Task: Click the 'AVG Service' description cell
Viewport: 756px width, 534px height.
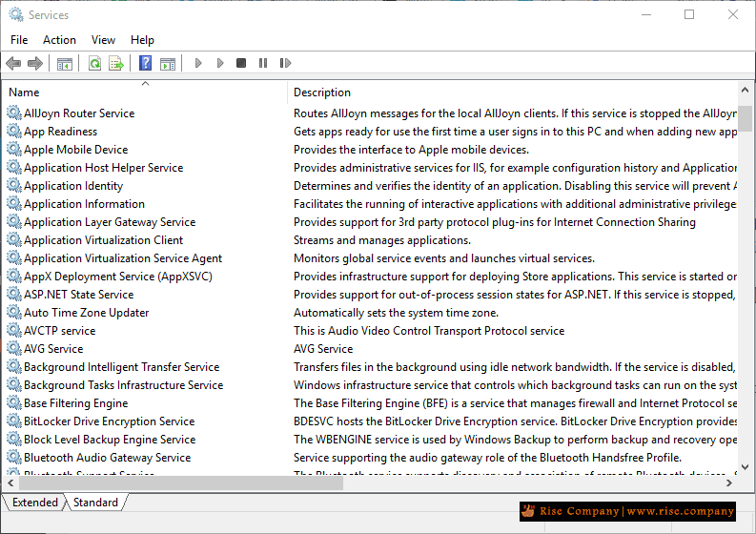Action: pyautogui.click(x=323, y=349)
